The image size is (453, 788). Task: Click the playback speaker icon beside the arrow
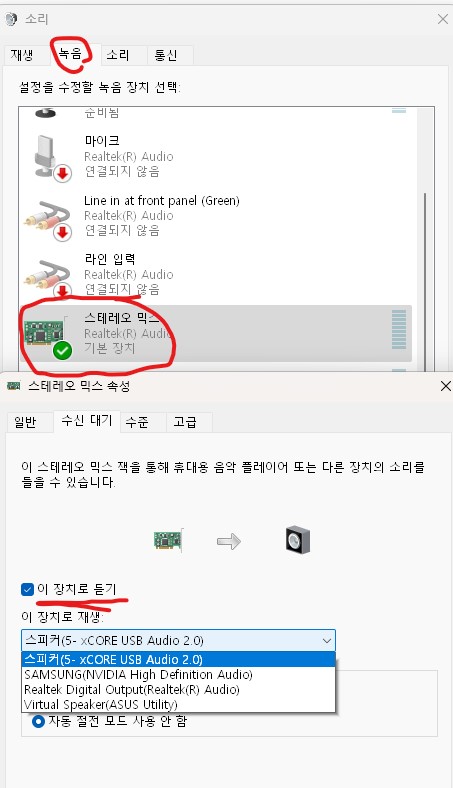coord(297,540)
